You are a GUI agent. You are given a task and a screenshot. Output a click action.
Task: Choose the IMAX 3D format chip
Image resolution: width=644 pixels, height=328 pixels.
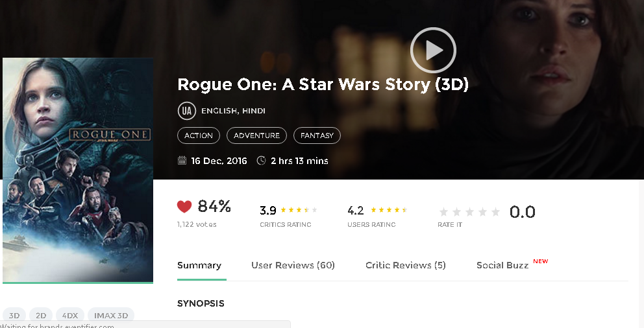pos(110,316)
